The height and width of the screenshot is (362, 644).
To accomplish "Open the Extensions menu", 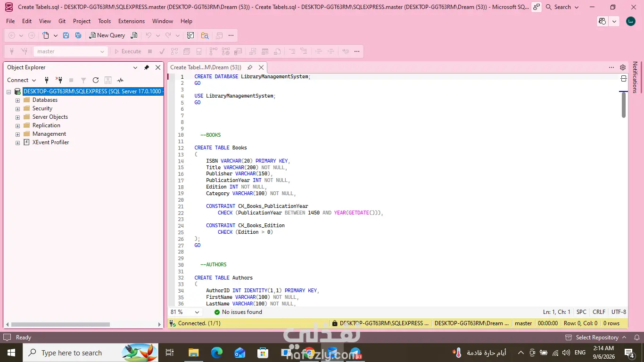I will point(132,21).
